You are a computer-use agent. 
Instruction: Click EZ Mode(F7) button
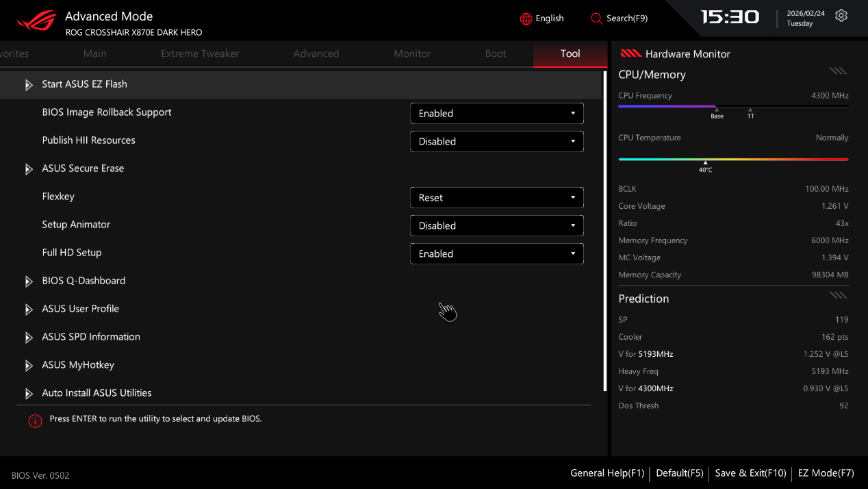826,473
